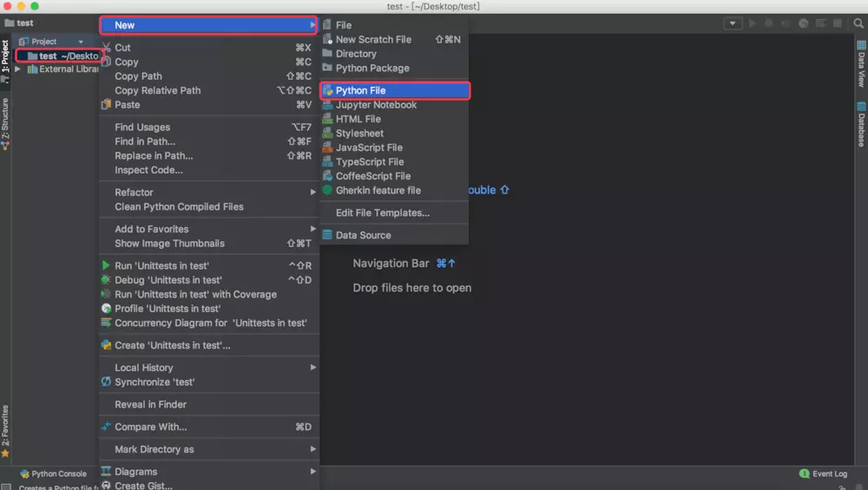Viewport: 868px width, 490px height.
Task: Choose Reveal in Finder from context menu
Action: pyautogui.click(x=150, y=404)
